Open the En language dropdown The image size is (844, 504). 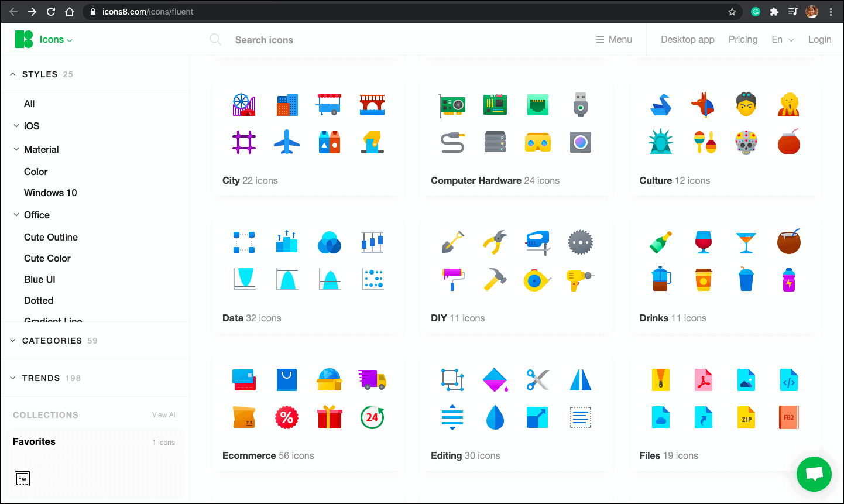click(x=783, y=39)
